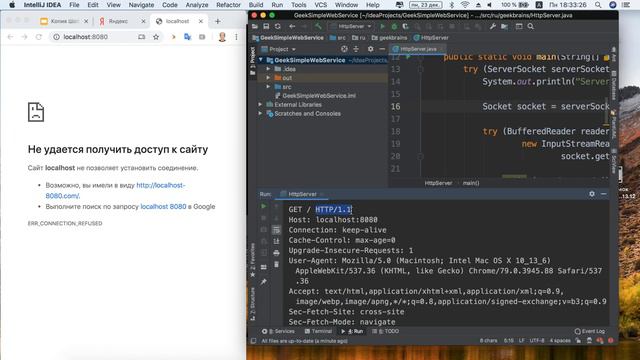640x360 pixels.
Task: Open the VCS menu
Action: pos(320,5)
